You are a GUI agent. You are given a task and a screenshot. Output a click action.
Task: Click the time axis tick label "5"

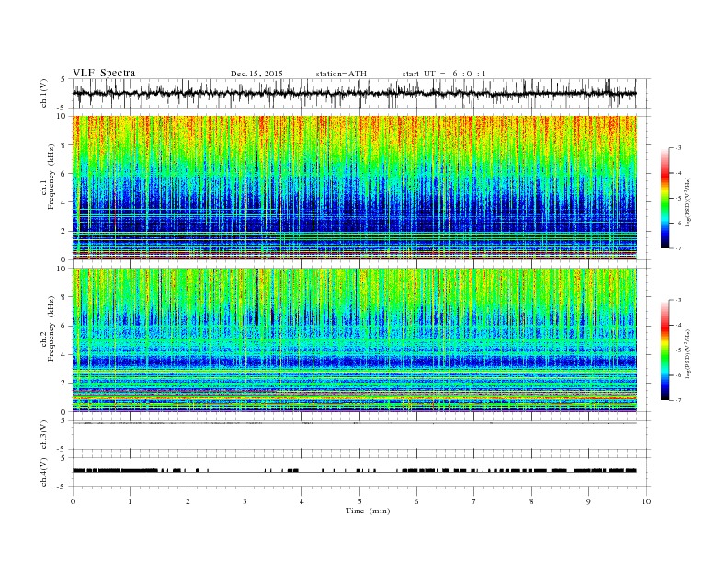359,501
